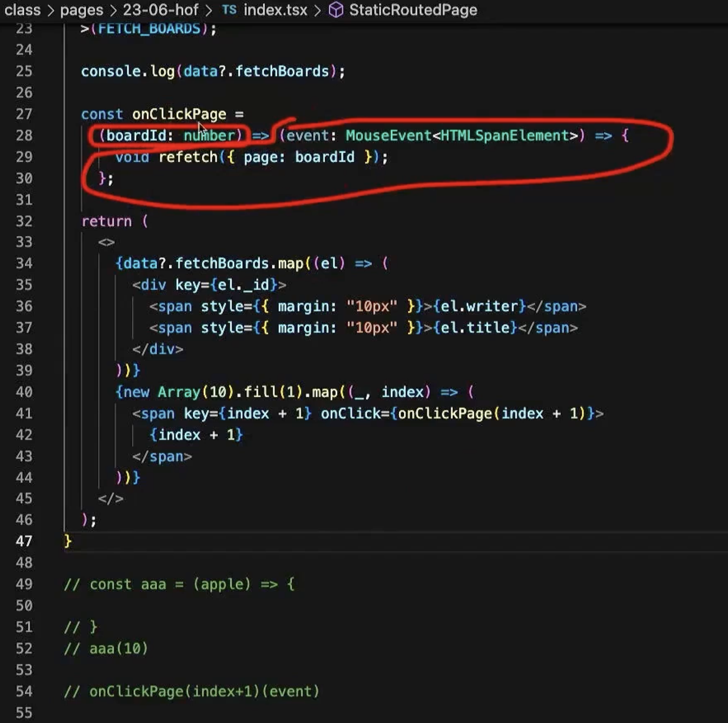Click the TS file type icon in breadcrumb
This screenshot has width=728, height=723.
(229, 10)
